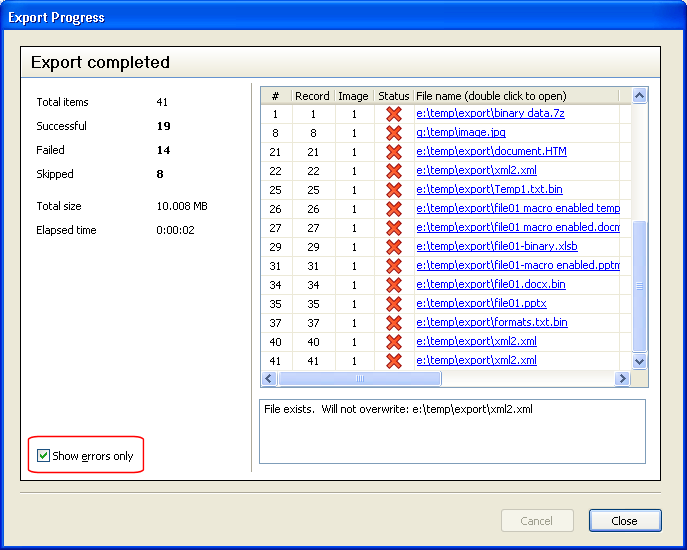Select the failed status icon for record 21
Viewport: 687px width, 550px height.
pos(394,152)
